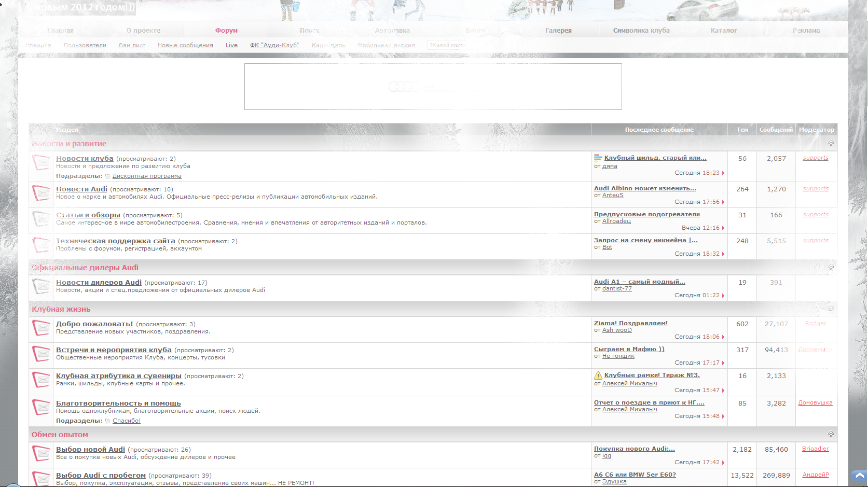868x487 pixels.
Task: Open the Каталог menu item
Action: click(x=724, y=31)
